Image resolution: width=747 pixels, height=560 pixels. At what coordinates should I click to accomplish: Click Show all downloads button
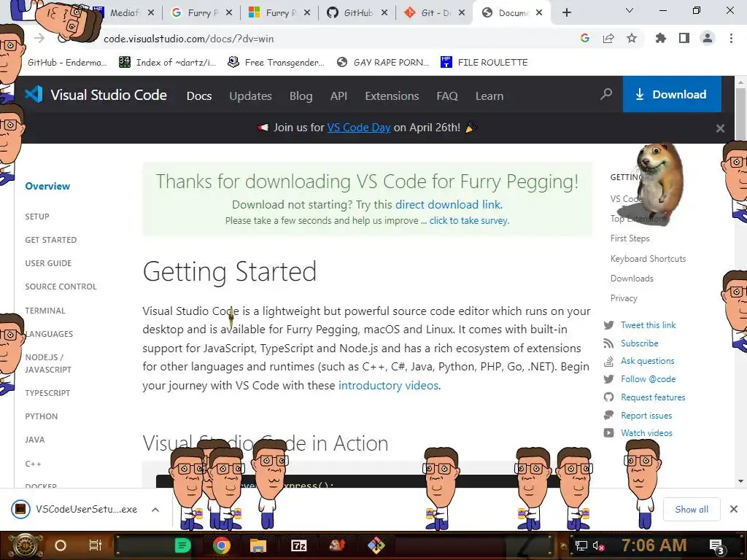tap(692, 510)
